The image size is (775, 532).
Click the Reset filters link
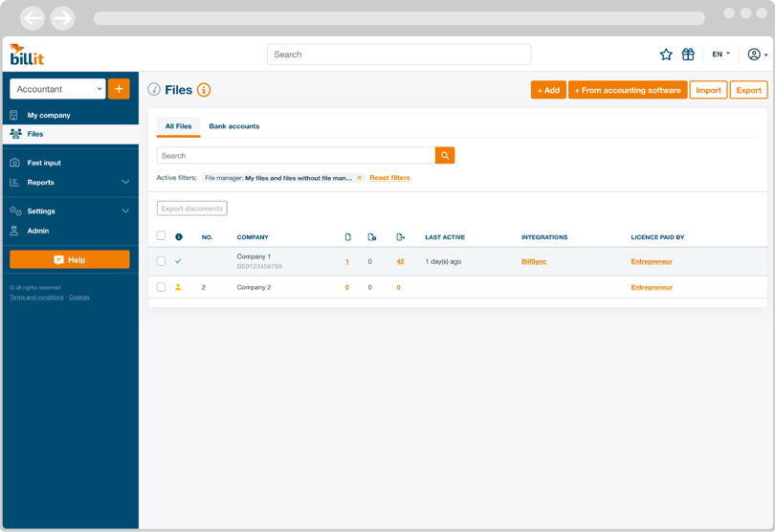389,178
